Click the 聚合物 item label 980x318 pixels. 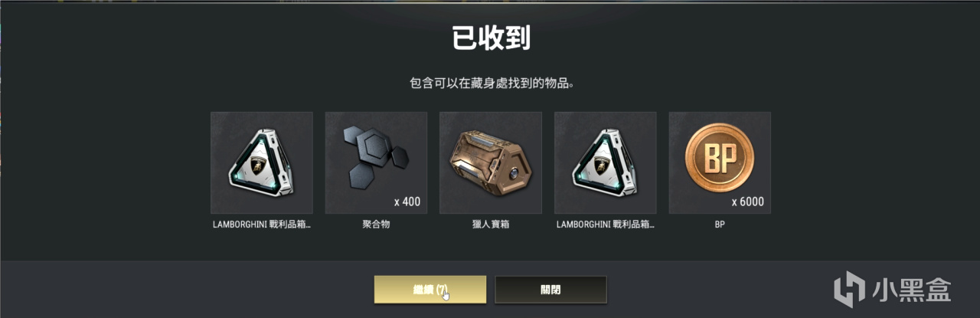pos(376,225)
